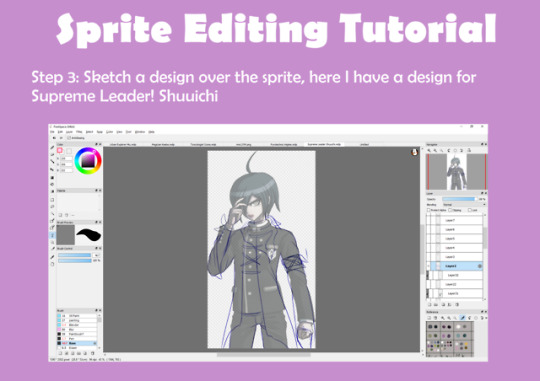Open the Filter menu
This screenshot has height=381, width=540.
79,132
